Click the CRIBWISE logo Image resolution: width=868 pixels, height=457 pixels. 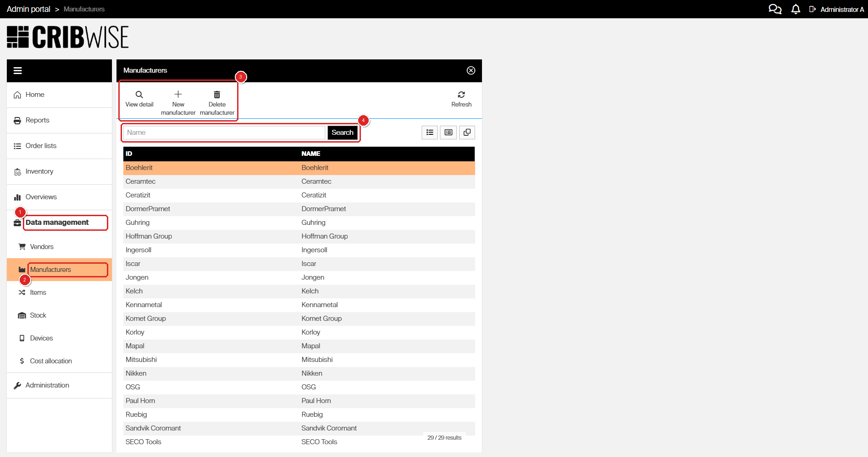(x=68, y=37)
